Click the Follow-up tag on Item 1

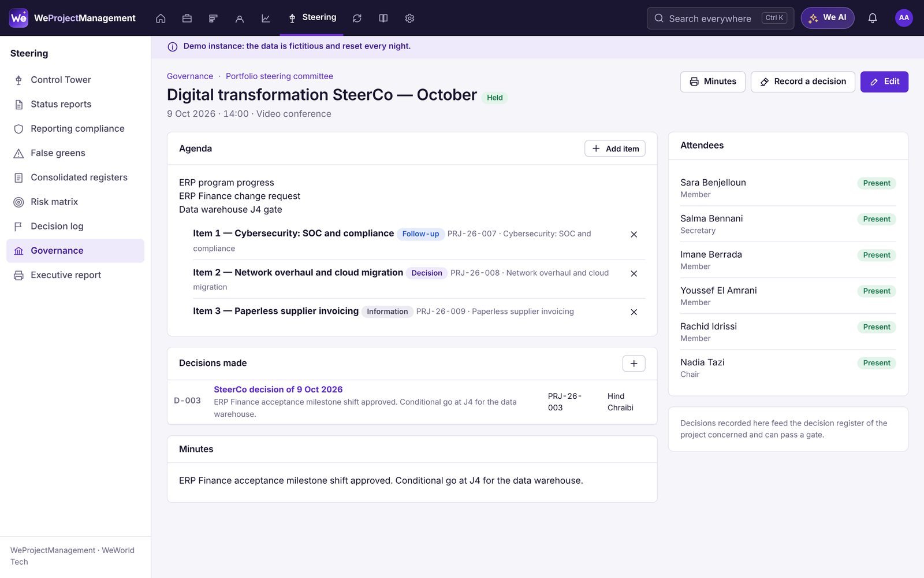[x=420, y=234]
